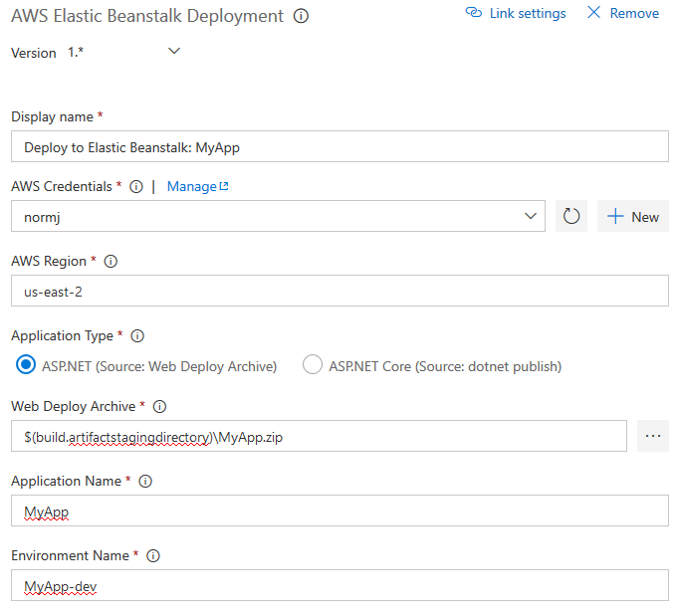The image size is (678, 616).
Task: Click Application Name info icon
Action: (x=145, y=481)
